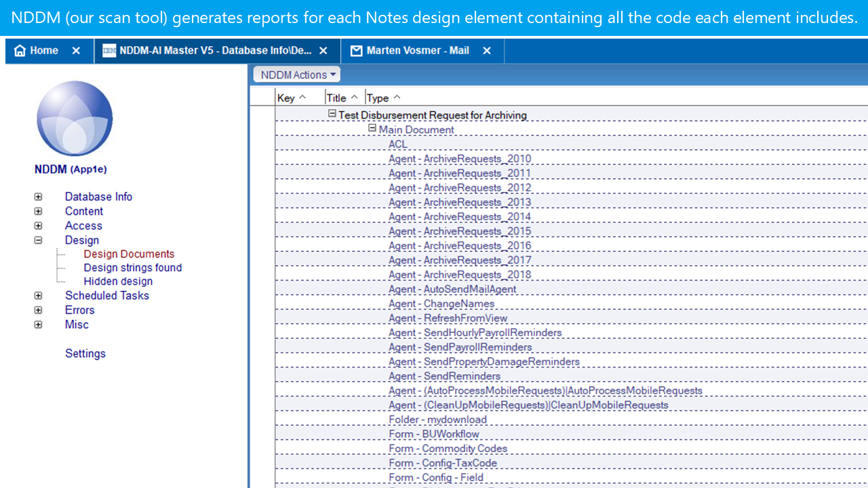Collapse Test Disbursement Request for Archiving
The height and width of the screenshot is (488, 868).
pos(332,115)
